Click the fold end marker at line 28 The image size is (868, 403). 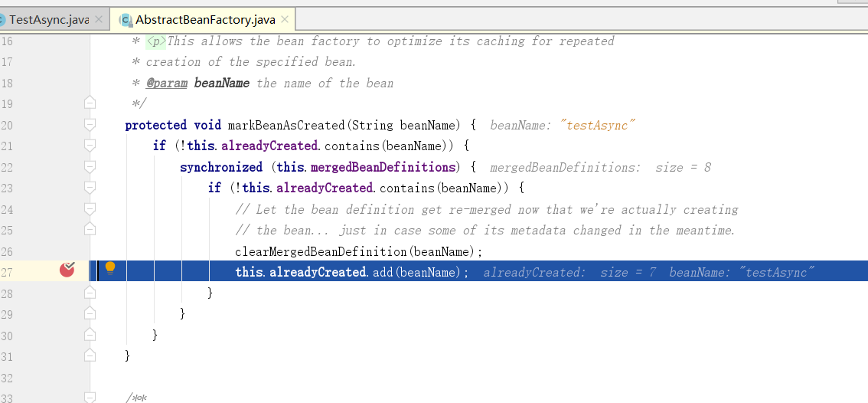click(x=90, y=293)
